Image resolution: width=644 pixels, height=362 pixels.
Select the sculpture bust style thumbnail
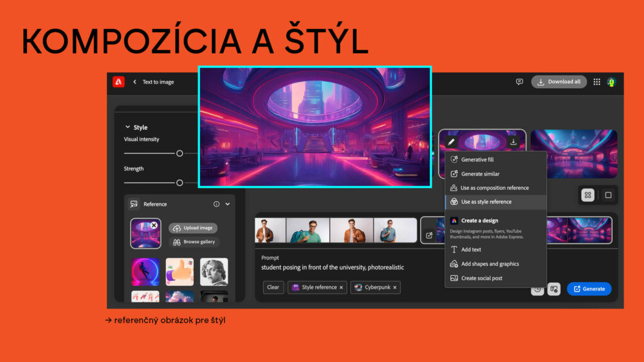point(214,271)
